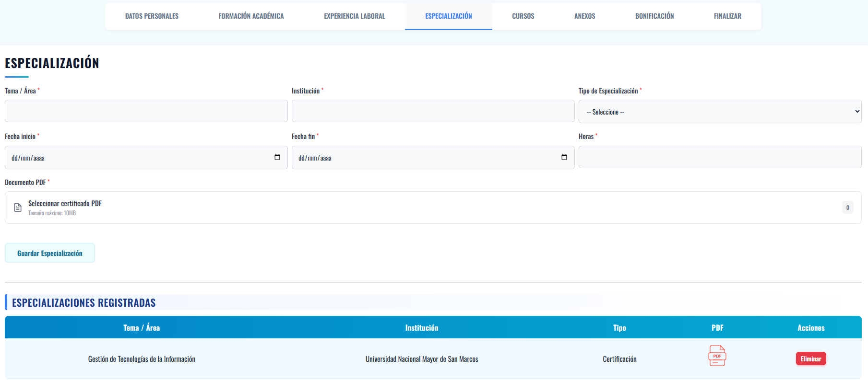
Task: Focus the Horas input field
Action: [x=720, y=157]
